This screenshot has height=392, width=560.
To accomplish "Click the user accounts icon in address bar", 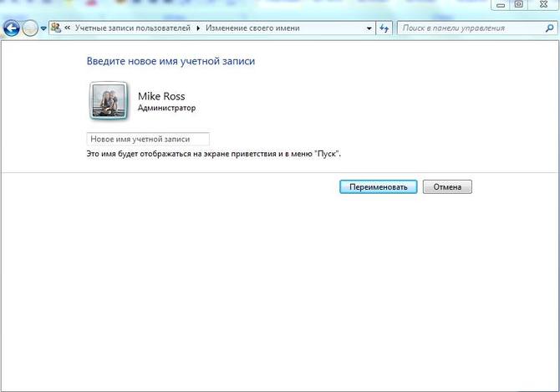I will (x=56, y=28).
